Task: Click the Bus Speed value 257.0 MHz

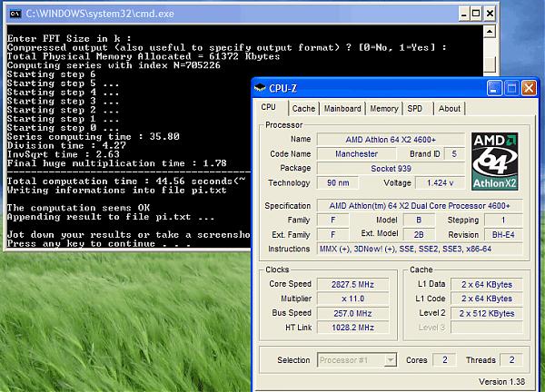Action: [352, 313]
